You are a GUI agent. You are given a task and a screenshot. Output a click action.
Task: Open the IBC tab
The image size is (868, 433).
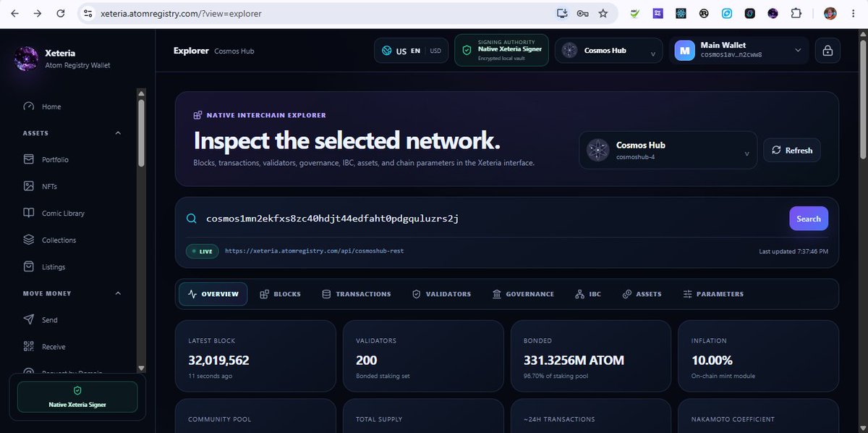[588, 294]
